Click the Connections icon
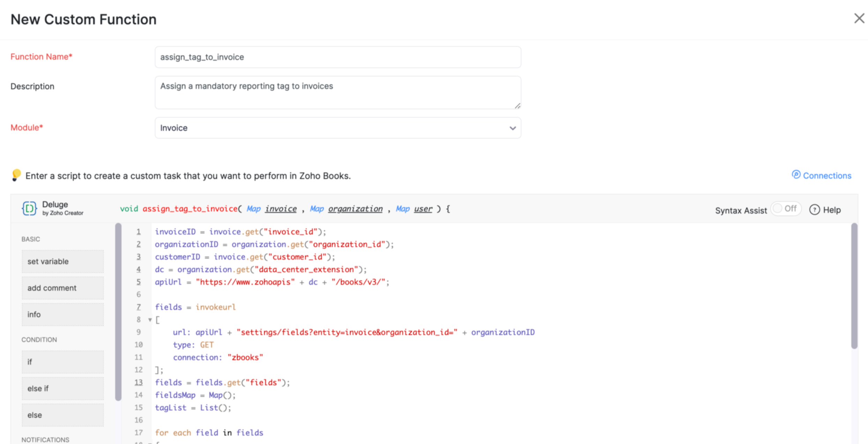This screenshot has width=868, height=444. (796, 175)
